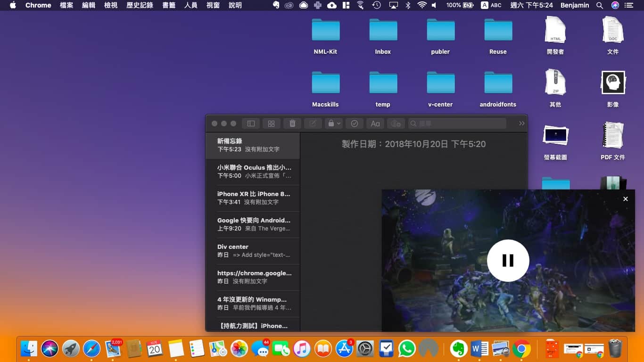Open Photos app in the Dock
This screenshot has width=644, height=362.
(239, 349)
